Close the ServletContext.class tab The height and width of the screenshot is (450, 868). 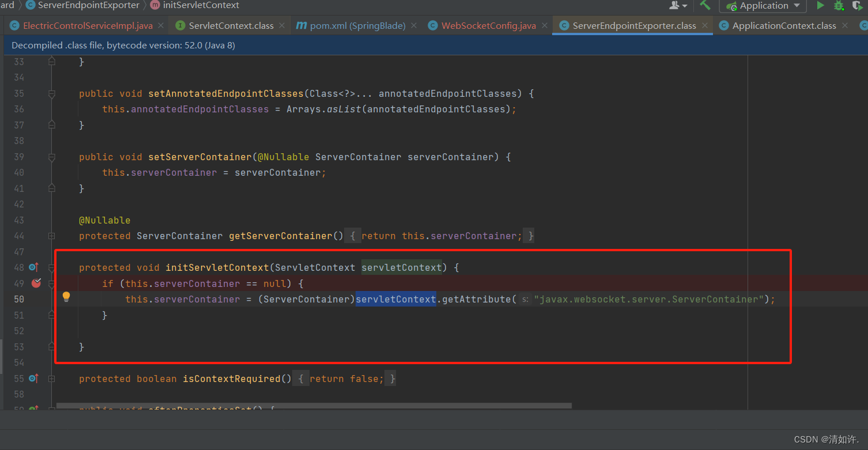(x=282, y=26)
